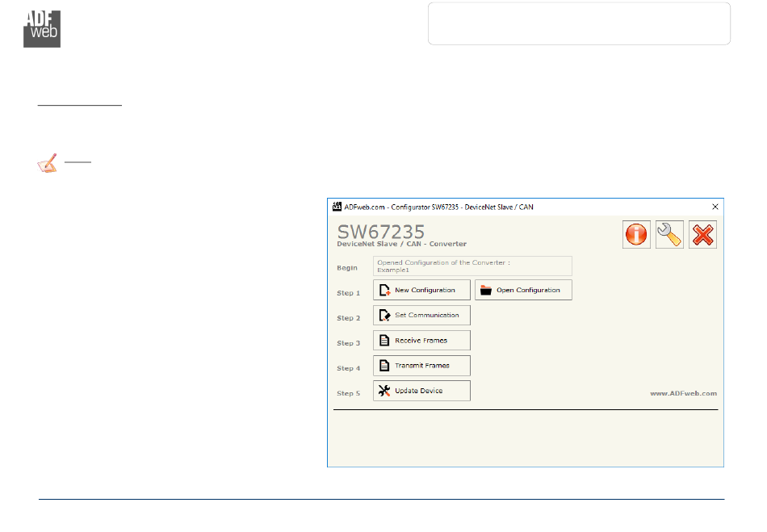Click the 'Step 5' label
This screenshot has width=767, height=532.
[348, 393]
